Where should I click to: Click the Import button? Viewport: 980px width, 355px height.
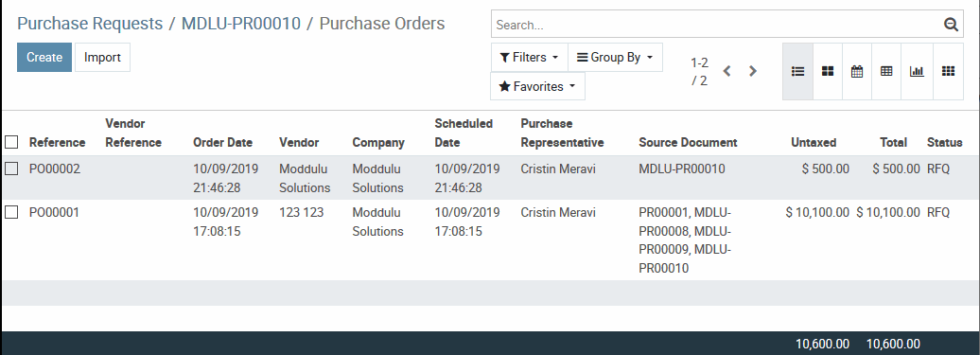pyautogui.click(x=102, y=57)
